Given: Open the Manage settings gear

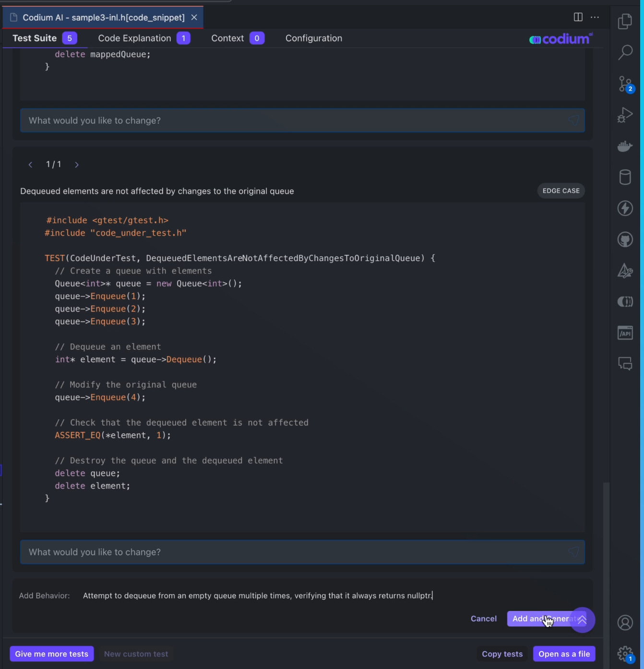Looking at the screenshot, I should (626, 654).
